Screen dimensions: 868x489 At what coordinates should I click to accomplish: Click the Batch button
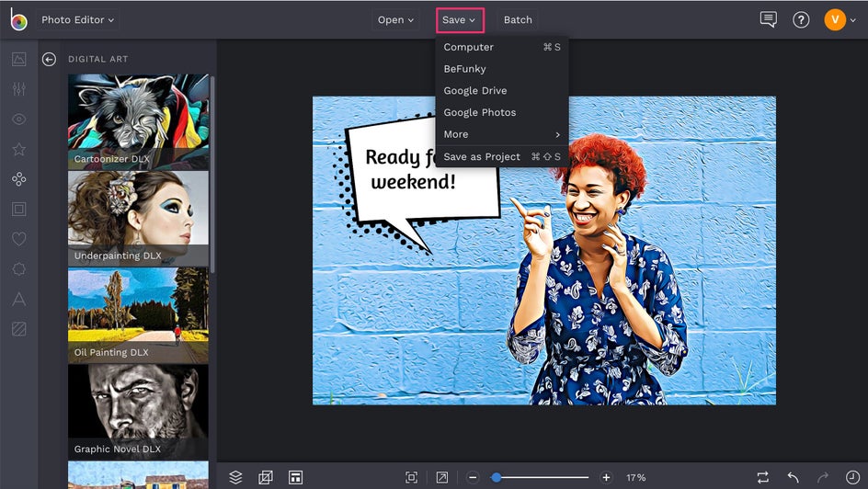tap(518, 19)
